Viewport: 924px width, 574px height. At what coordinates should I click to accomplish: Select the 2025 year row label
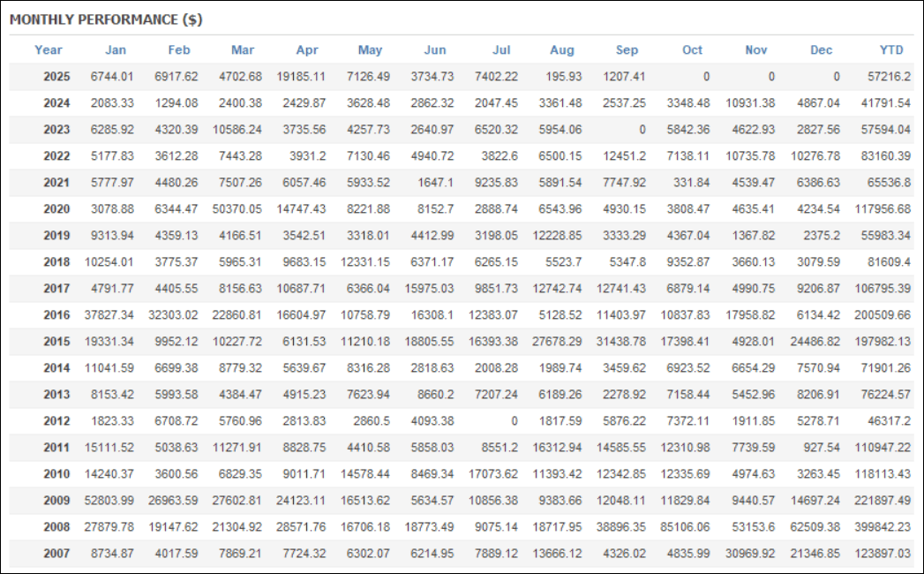click(x=56, y=77)
